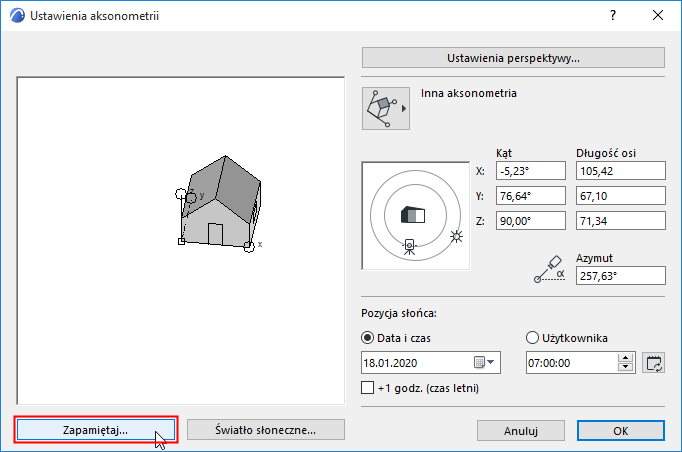Click the X axis length field '105,42'
Image resolution: width=682 pixels, height=452 pixels.
point(621,171)
